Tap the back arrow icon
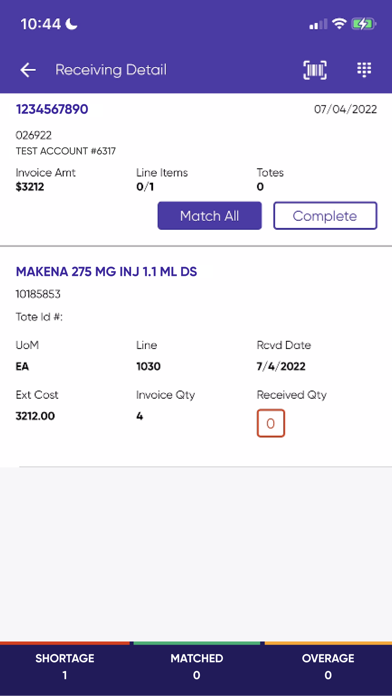The image size is (392, 696). click(x=28, y=70)
